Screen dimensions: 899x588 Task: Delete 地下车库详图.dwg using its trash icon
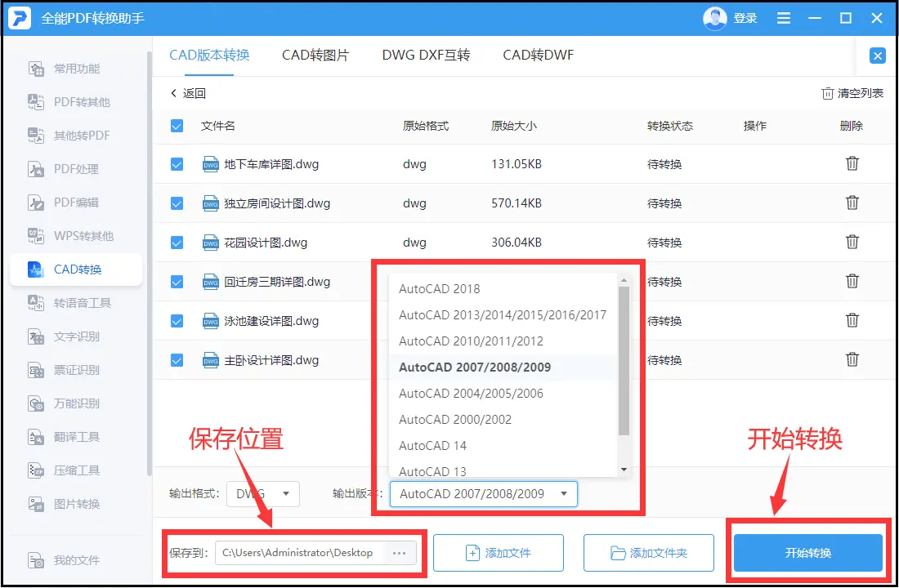pos(852,163)
